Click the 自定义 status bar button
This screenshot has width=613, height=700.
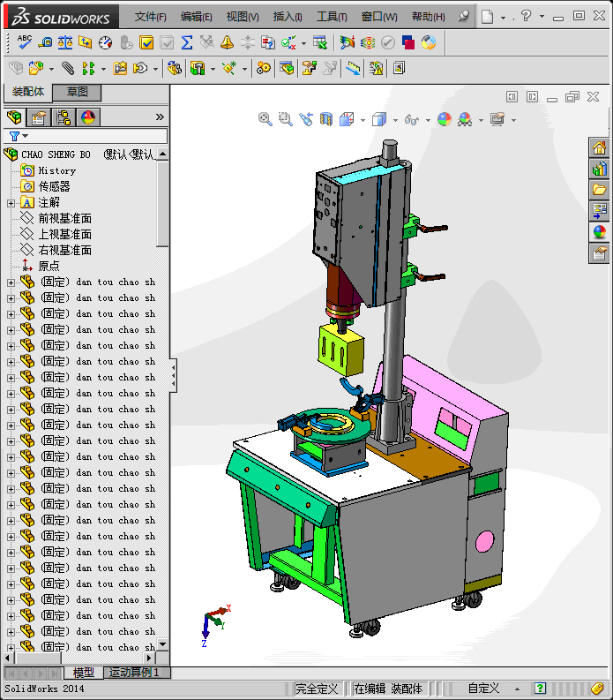483,689
